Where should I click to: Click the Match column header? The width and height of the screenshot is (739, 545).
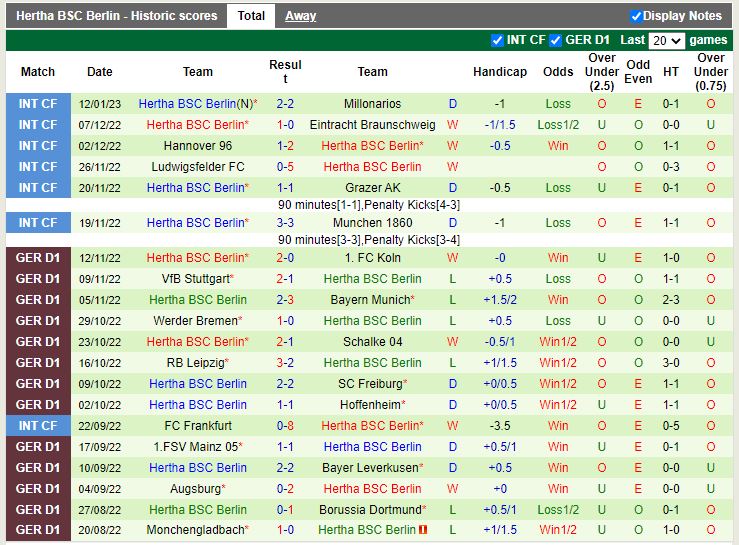click(38, 72)
